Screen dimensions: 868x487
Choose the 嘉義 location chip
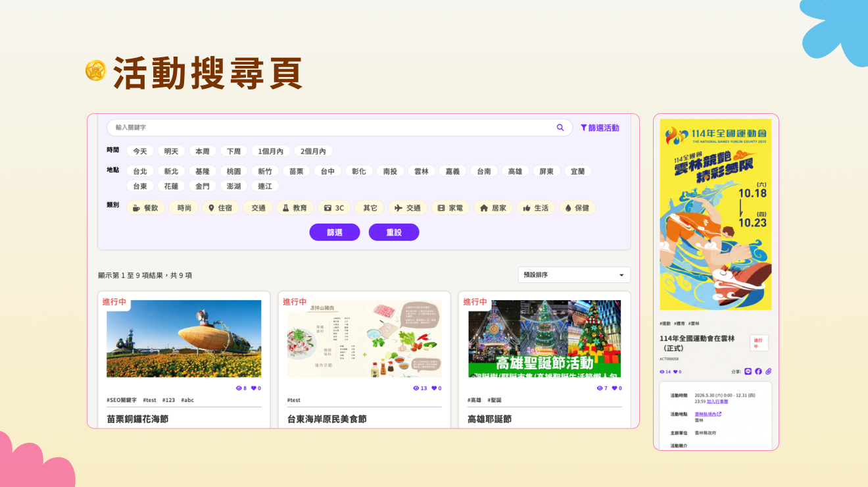coord(452,171)
